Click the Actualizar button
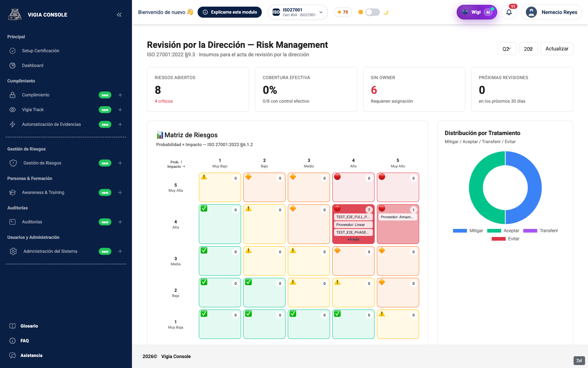 [557, 49]
